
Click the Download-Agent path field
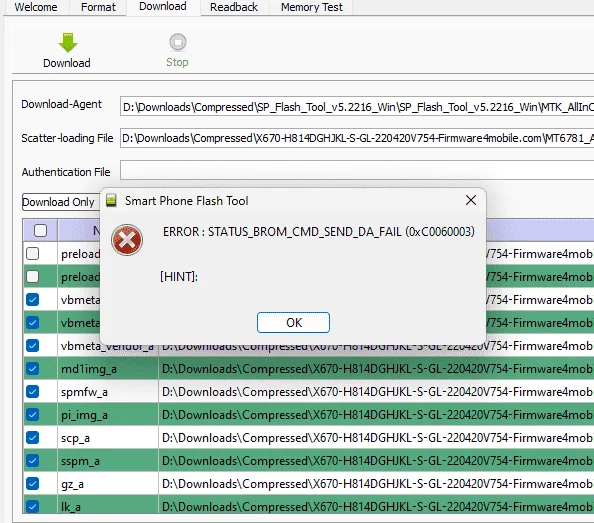[357, 107]
